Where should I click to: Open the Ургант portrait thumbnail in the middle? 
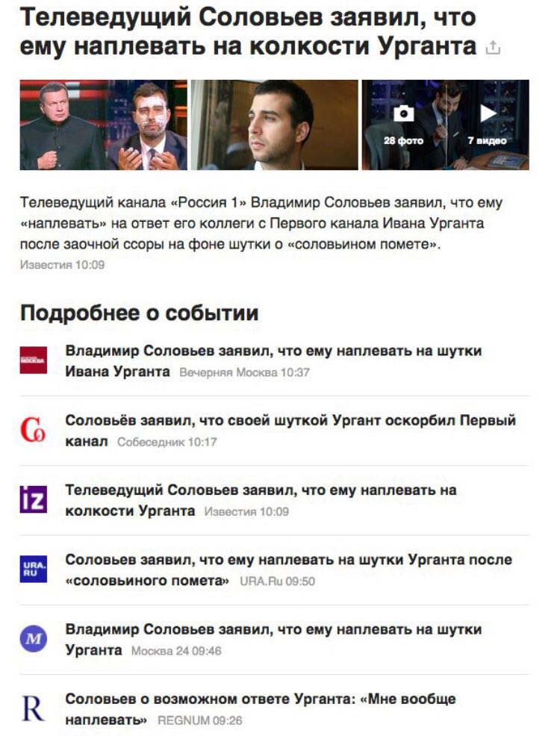click(274, 125)
